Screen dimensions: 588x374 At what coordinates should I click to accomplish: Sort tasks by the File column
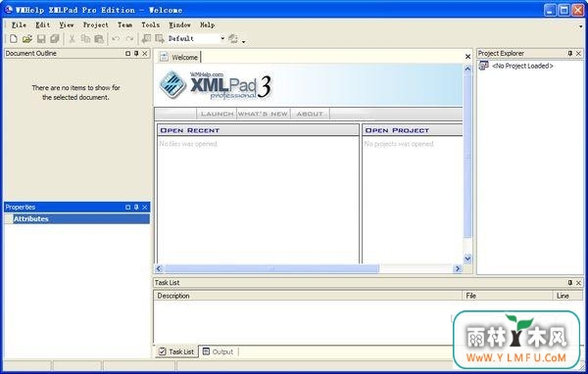pos(507,296)
